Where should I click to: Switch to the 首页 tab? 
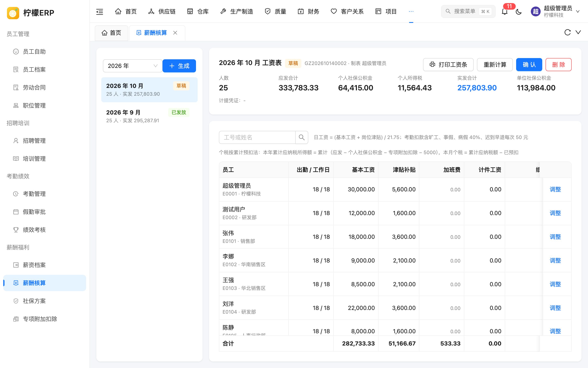click(x=111, y=33)
